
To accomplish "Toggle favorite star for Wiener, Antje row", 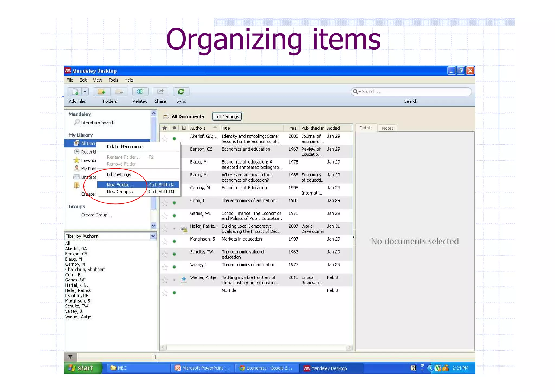I will pyautogui.click(x=165, y=280).
